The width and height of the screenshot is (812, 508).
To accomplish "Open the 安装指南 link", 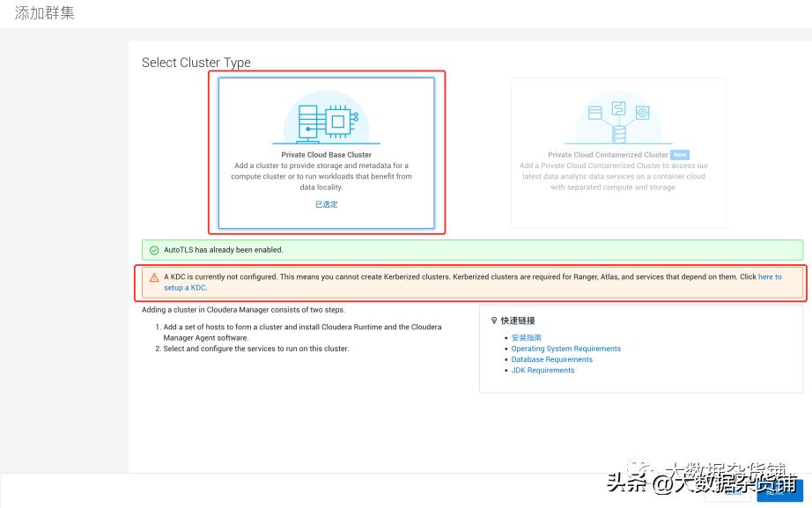I will click(x=526, y=337).
